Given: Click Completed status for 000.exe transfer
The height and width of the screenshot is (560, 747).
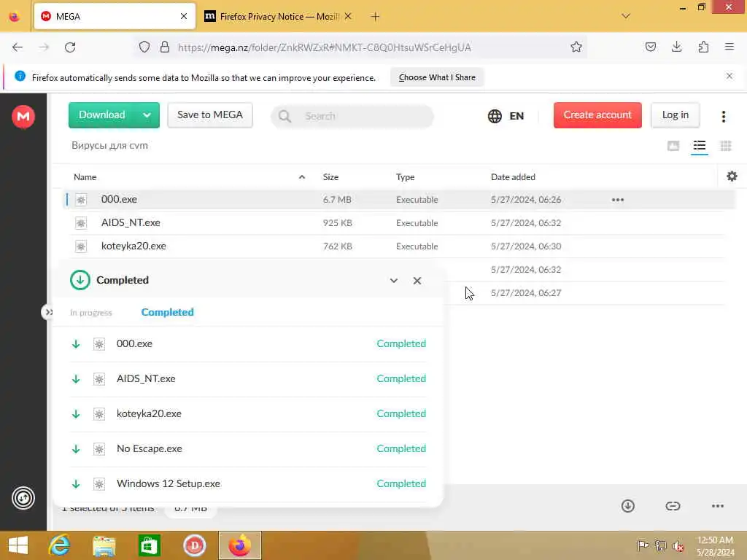Looking at the screenshot, I should (x=401, y=344).
